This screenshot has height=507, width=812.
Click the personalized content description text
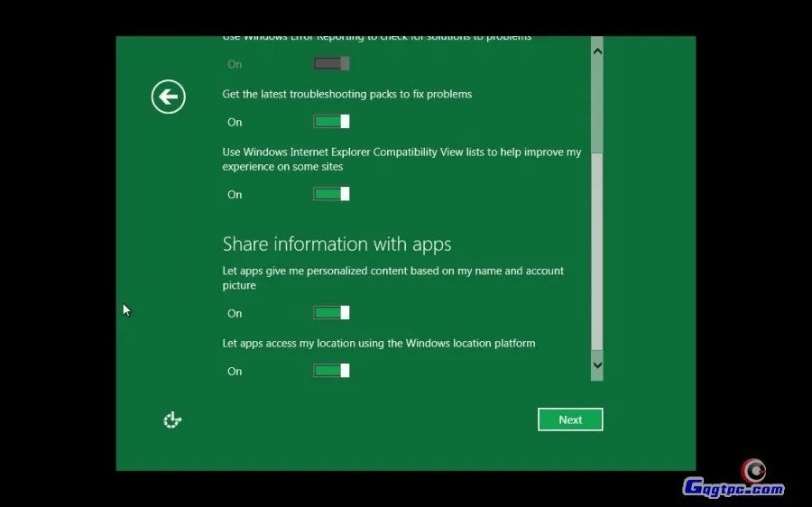[x=392, y=278]
